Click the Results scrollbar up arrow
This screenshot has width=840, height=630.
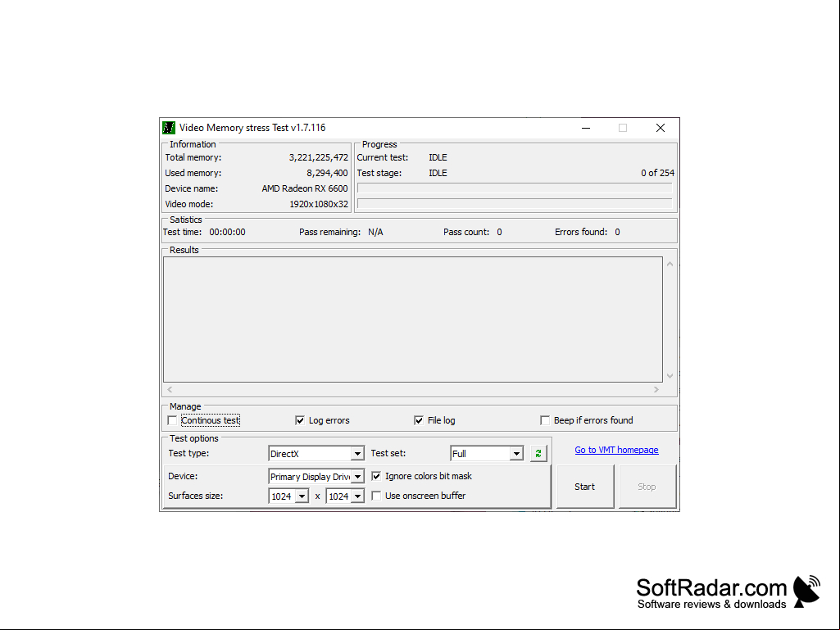pyautogui.click(x=670, y=264)
